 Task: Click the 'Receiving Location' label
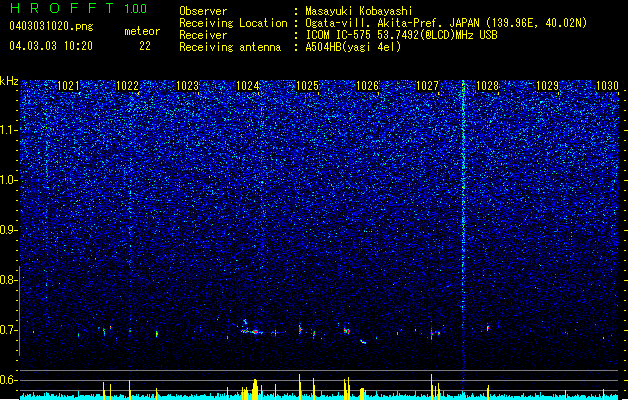[233, 23]
